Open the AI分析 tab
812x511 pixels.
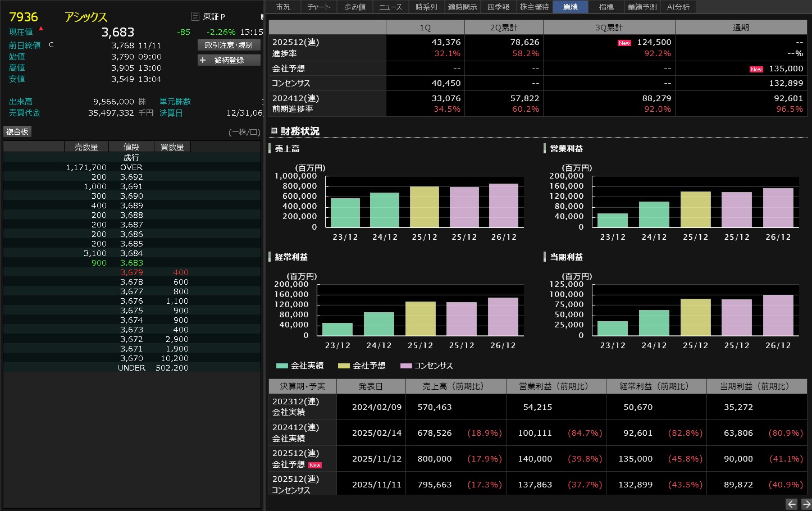pos(678,7)
